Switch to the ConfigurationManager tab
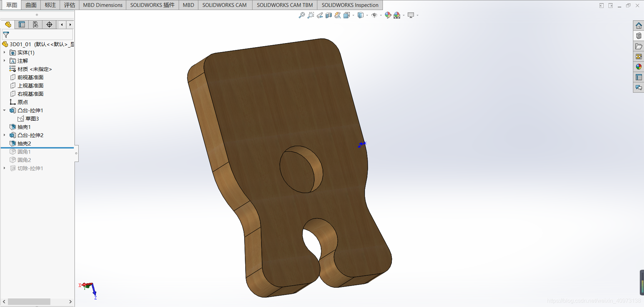Image resolution: width=644 pixels, height=307 pixels. pos(36,24)
